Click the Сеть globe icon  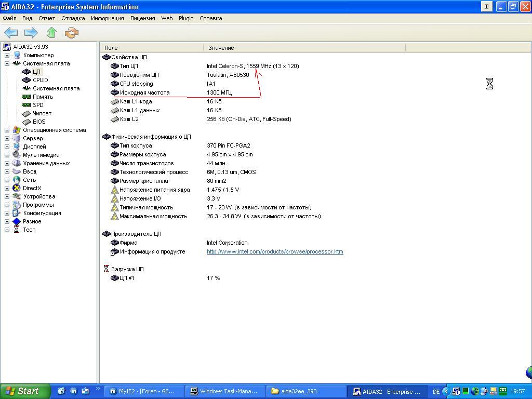pyautogui.click(x=17, y=180)
